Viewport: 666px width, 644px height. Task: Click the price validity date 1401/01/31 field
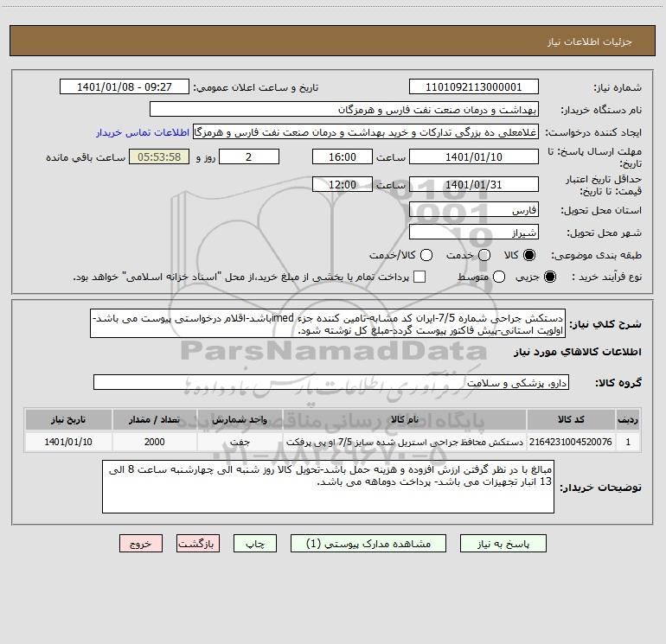coord(474,184)
